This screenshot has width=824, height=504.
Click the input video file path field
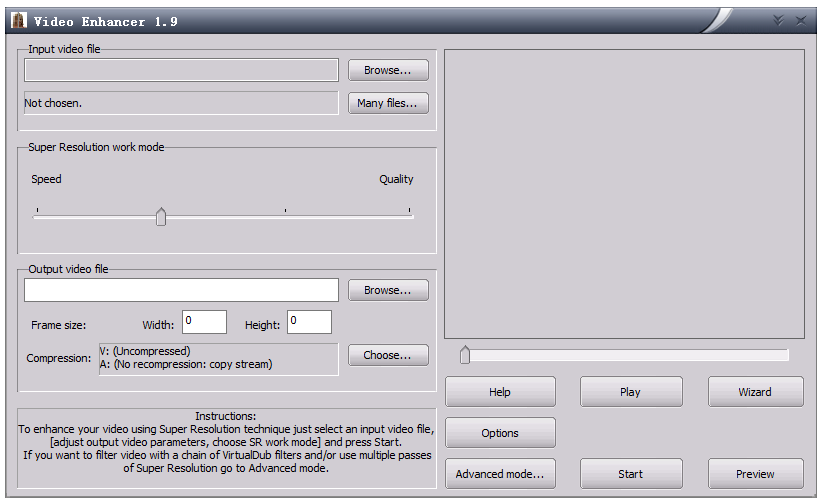point(181,70)
